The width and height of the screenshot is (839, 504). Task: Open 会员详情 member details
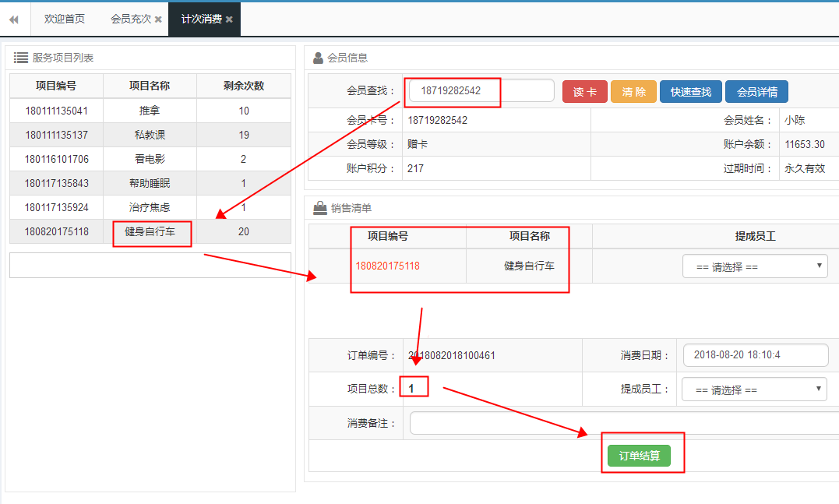pyautogui.click(x=756, y=92)
